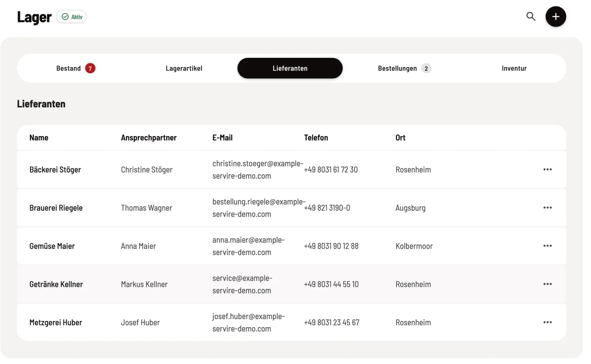Click contact person Anna Maier
Image resolution: width=591 pixels, height=364 pixels.
tap(139, 246)
